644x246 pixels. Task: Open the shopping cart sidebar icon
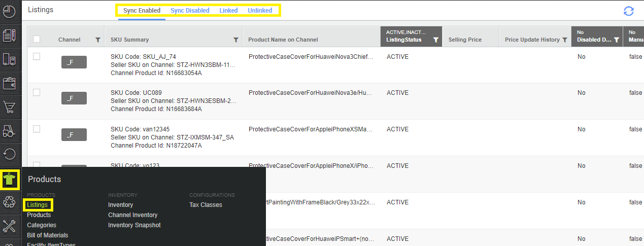click(10, 107)
